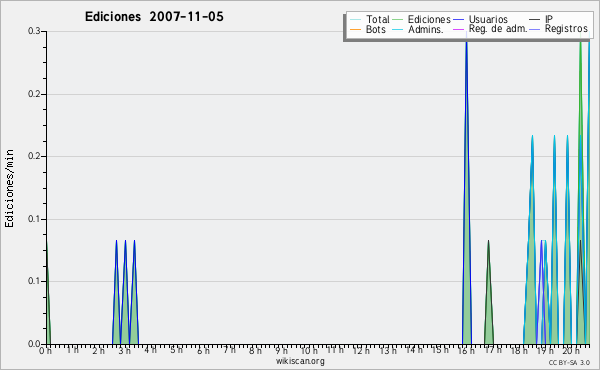Click the '13 h' x-axis label
600x370 pixels.
click(x=388, y=350)
